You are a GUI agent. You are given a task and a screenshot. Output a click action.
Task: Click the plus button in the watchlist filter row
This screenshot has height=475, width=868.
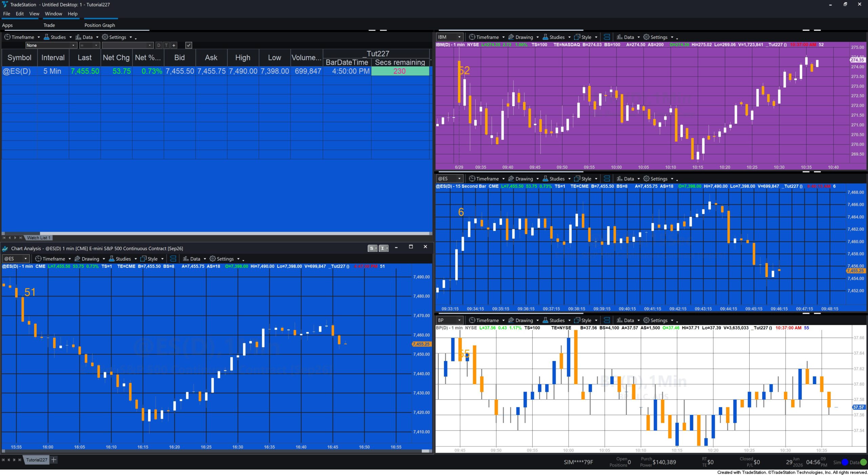174,45
